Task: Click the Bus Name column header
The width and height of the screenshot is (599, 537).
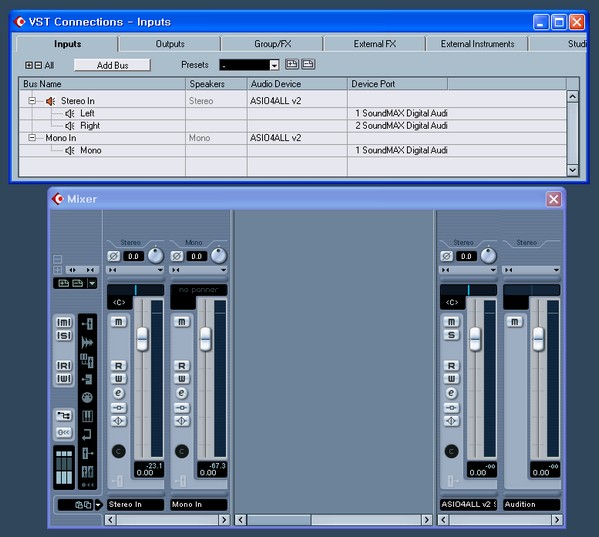Action: [x=102, y=84]
